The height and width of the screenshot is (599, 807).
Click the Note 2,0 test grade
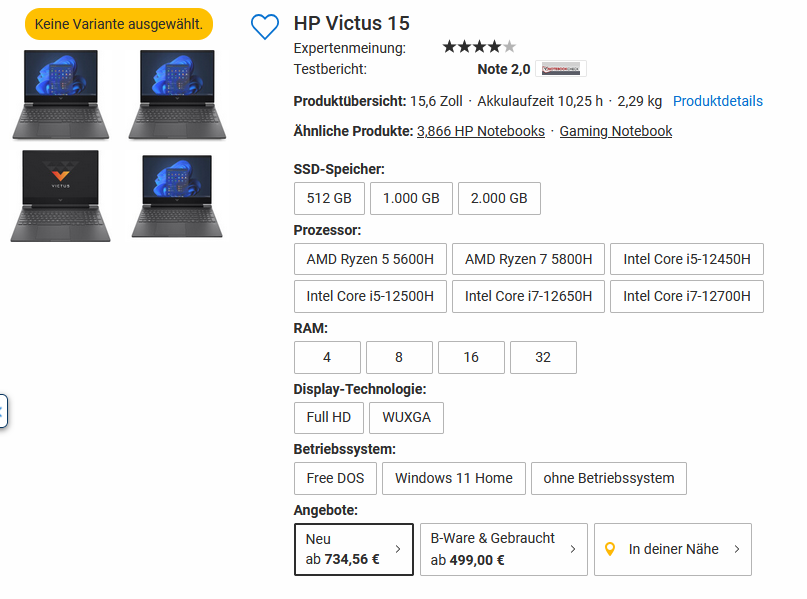(x=504, y=69)
